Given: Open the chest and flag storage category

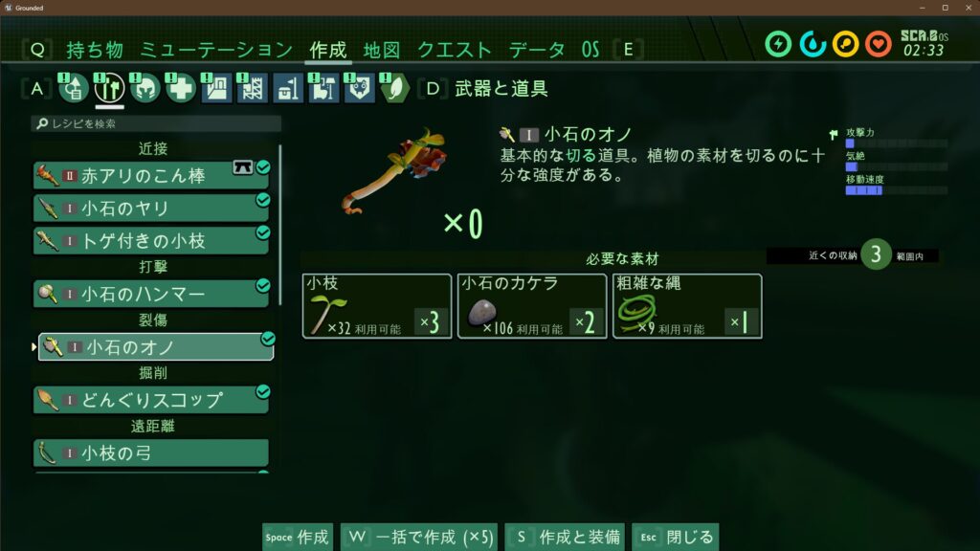Looking at the screenshot, I should click(287, 88).
